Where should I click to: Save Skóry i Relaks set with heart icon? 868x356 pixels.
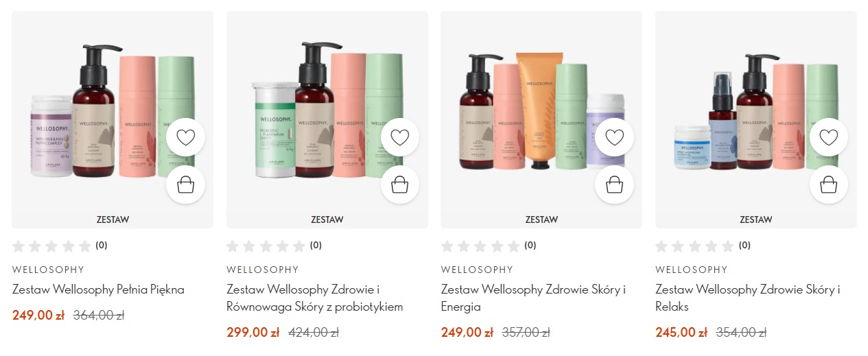point(829,138)
